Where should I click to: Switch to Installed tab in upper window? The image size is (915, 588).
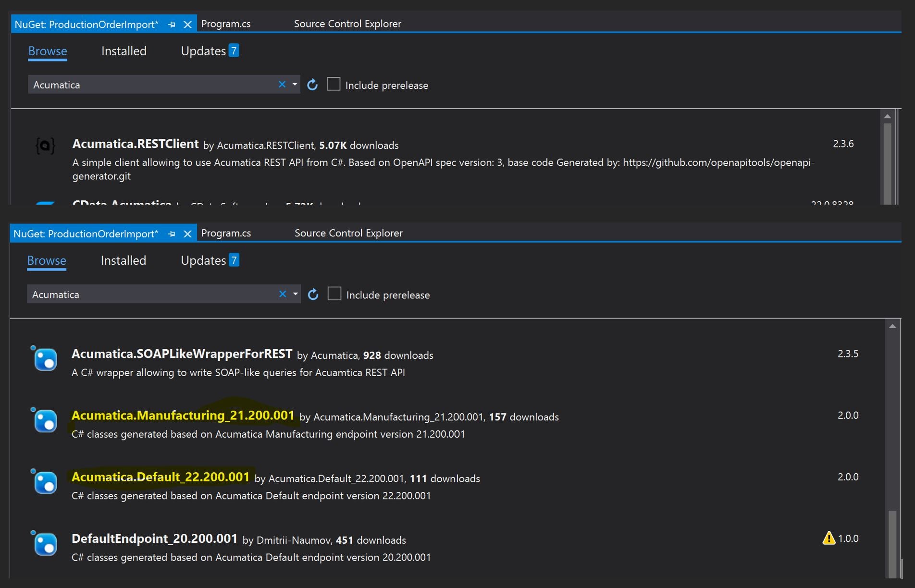[x=124, y=51]
